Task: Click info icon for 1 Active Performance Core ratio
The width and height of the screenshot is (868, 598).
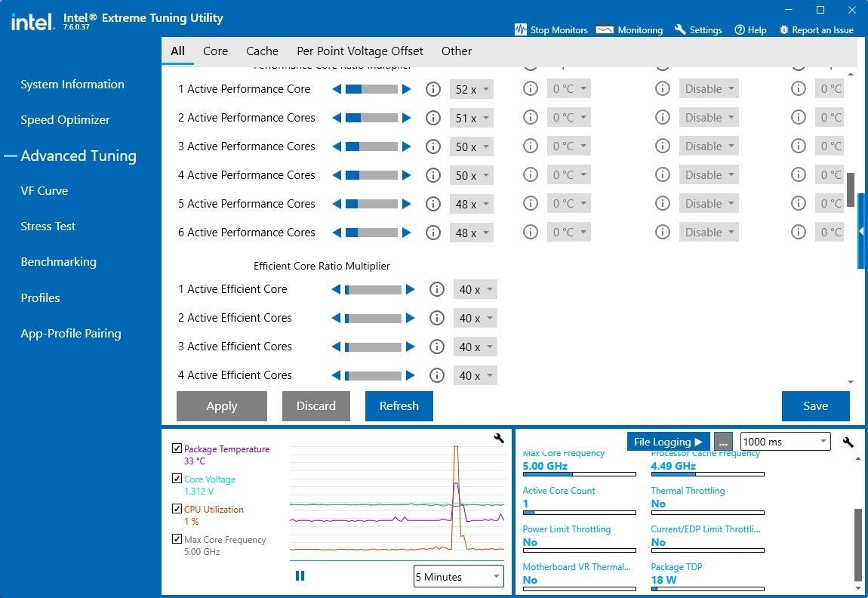Action: pyautogui.click(x=433, y=89)
